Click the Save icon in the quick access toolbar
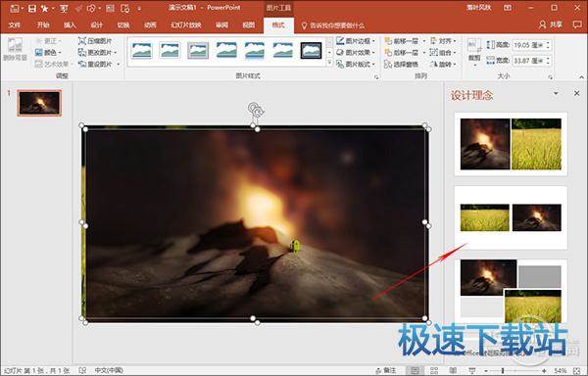Screen dimensions: 588x376 32,8
